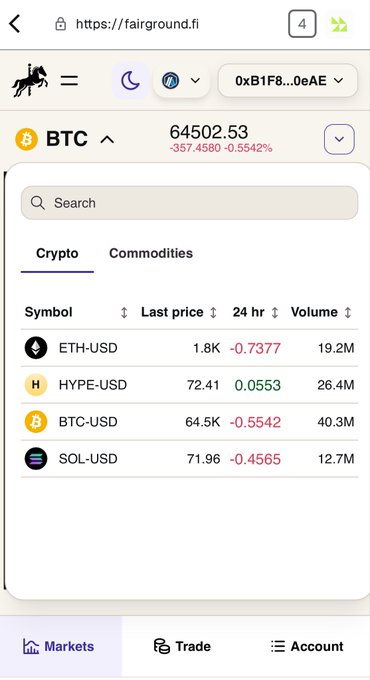Click the -0.7377 change value
Viewport: 370px width, 680px height.
pyautogui.click(x=255, y=348)
